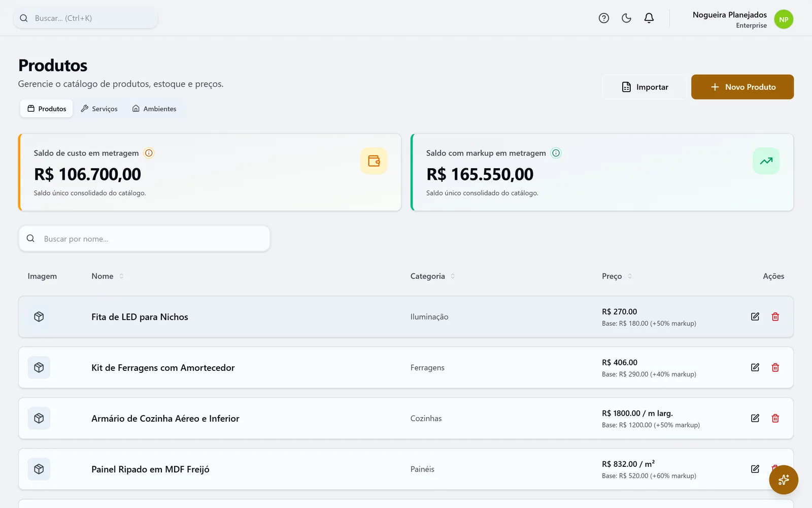Click the Importar button
The height and width of the screenshot is (508, 812).
645,87
